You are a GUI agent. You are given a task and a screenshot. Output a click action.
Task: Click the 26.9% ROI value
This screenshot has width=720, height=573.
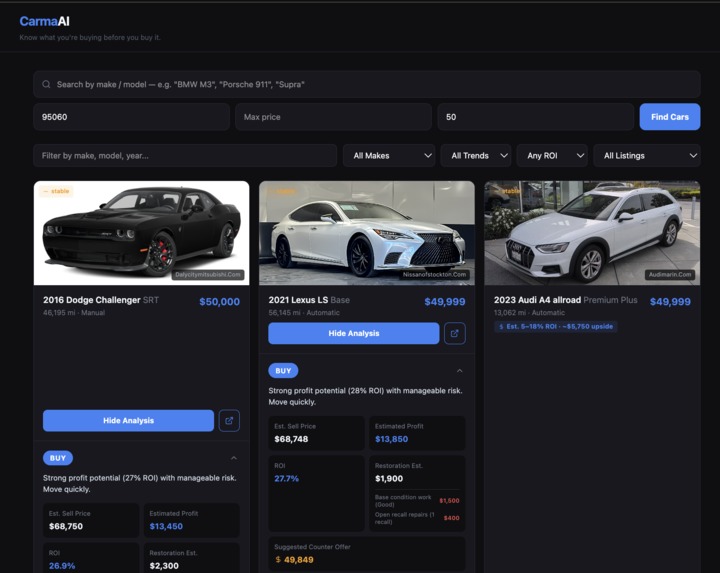[x=62, y=566]
